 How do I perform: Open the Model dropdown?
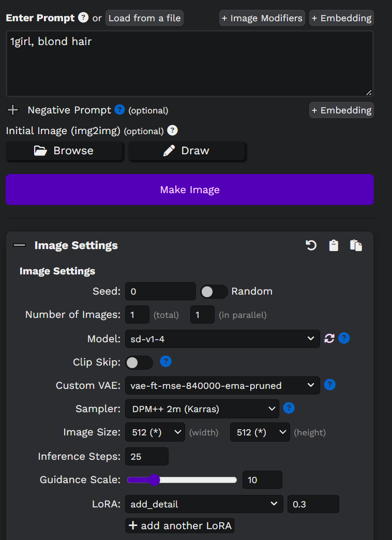pos(222,338)
